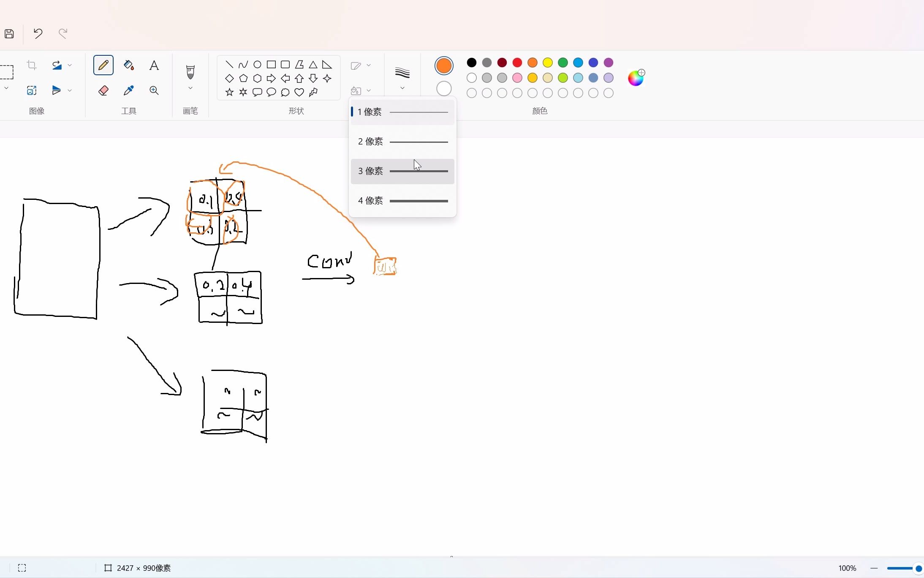Select the Pencil tool

(103, 65)
